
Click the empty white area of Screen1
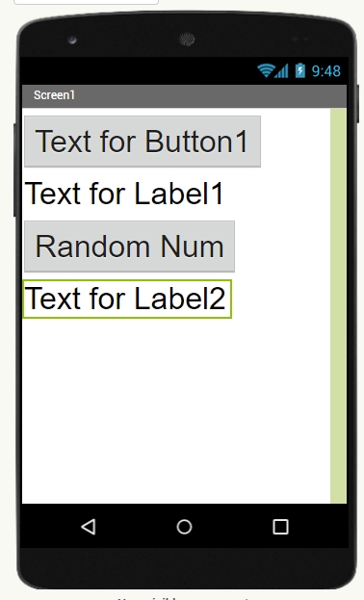coord(176,409)
